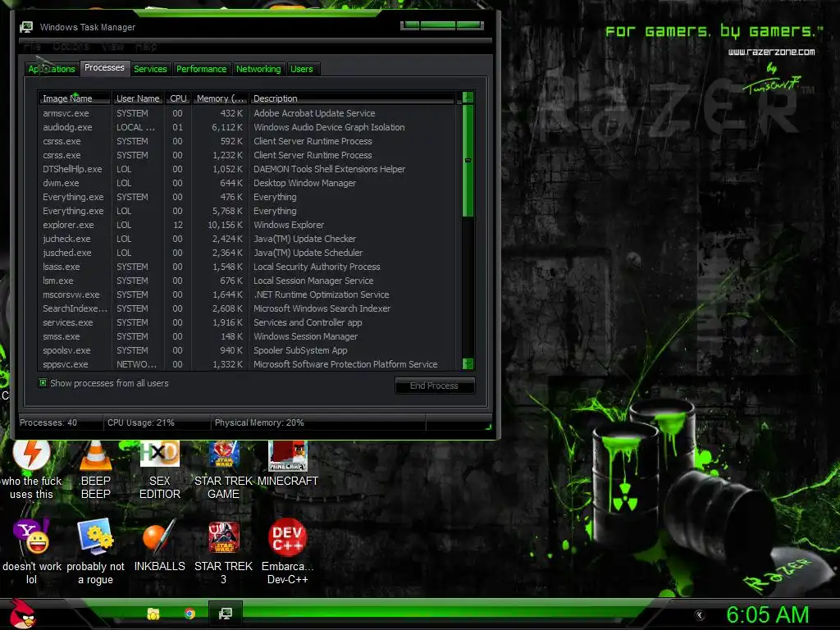840x630 pixels.
Task: Select the services.exe process
Action: (x=248, y=322)
